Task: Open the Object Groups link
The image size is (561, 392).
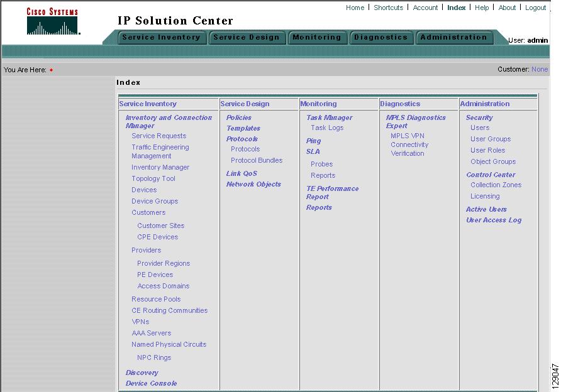Action: [493, 161]
